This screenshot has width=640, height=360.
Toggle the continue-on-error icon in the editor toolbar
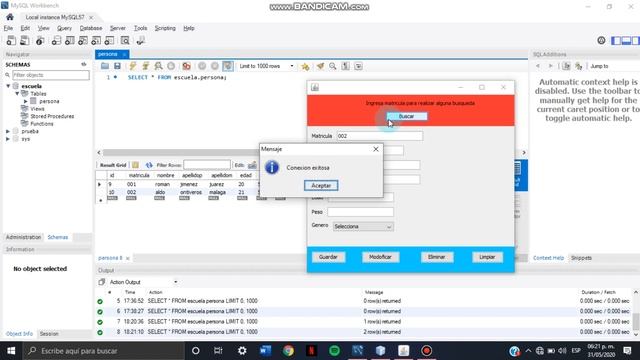coord(187,66)
